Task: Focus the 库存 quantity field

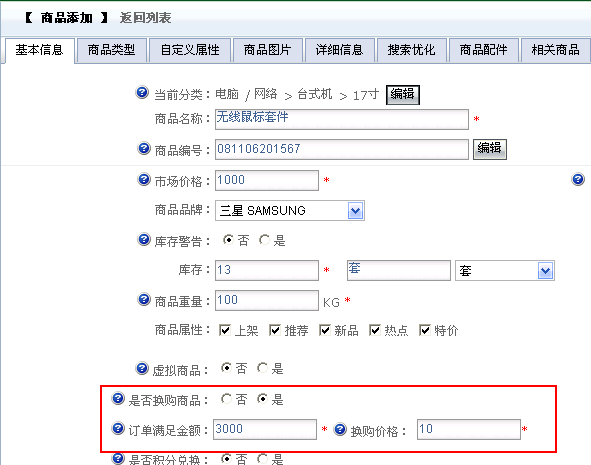Action: click(267, 270)
